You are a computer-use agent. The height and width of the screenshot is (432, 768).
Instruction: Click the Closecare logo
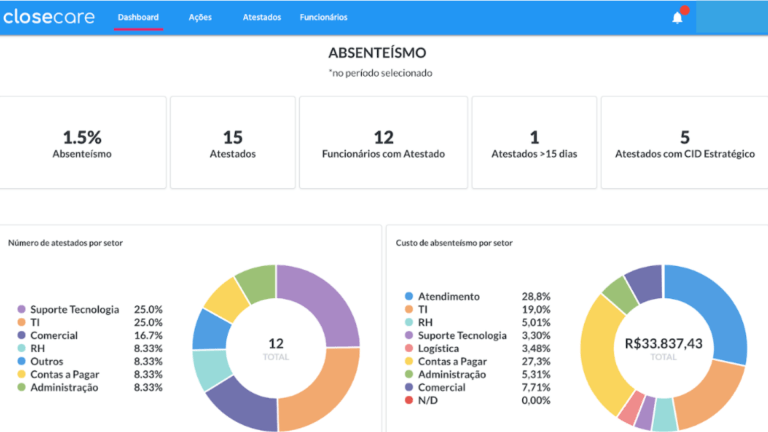(x=48, y=17)
